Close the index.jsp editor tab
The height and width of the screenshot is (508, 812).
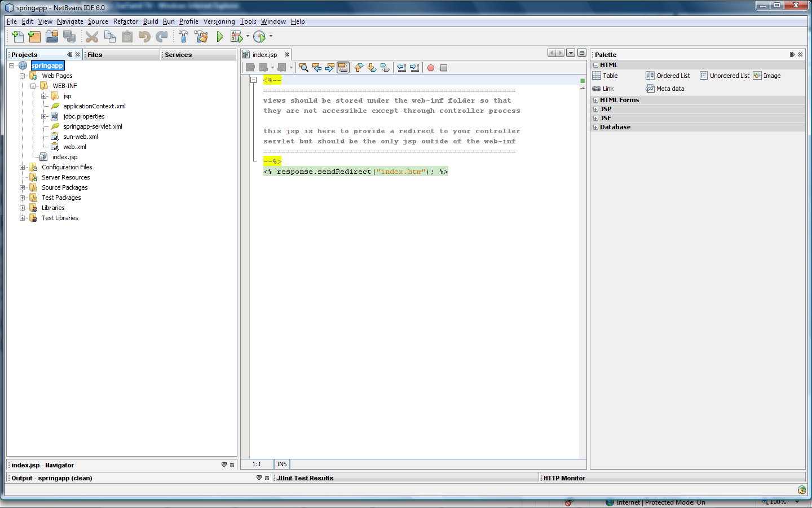[286, 55]
